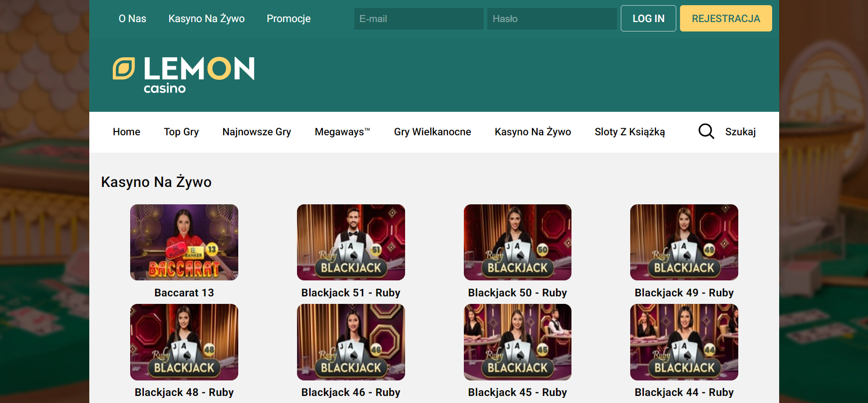Open Baccarat 13 game thumbnail

(184, 242)
